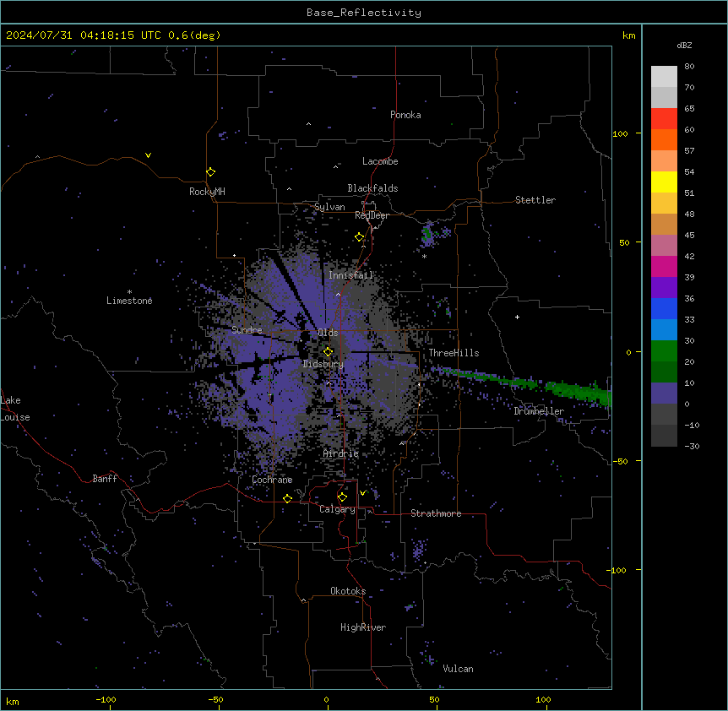Click the yellow 51-54 dBZ legend swatch
The height and width of the screenshot is (711, 728).
pyautogui.click(x=664, y=182)
